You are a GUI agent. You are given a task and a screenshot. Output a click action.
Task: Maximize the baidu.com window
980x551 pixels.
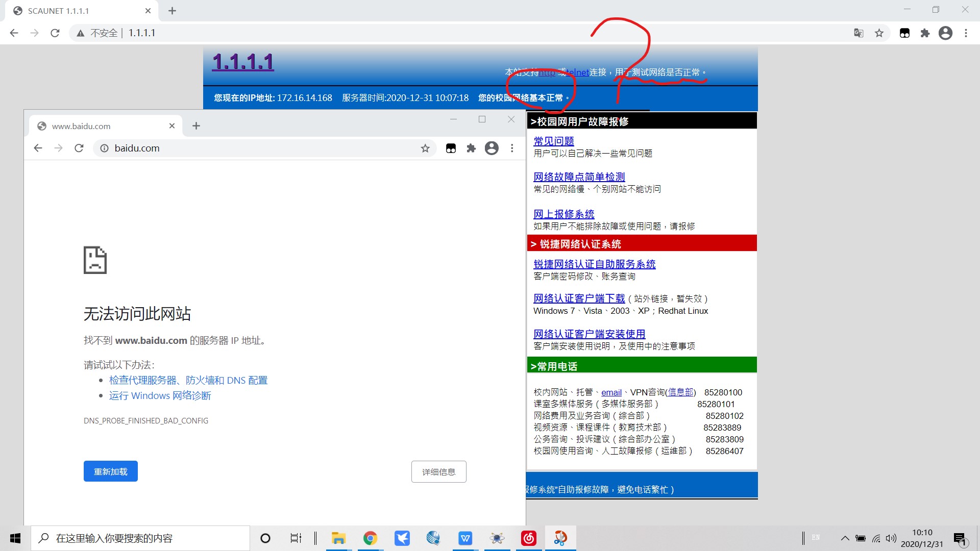click(x=482, y=119)
